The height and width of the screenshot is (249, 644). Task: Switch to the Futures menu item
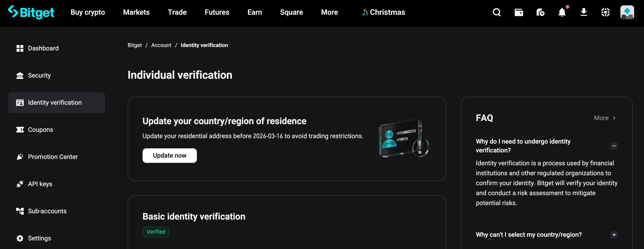coord(217,12)
